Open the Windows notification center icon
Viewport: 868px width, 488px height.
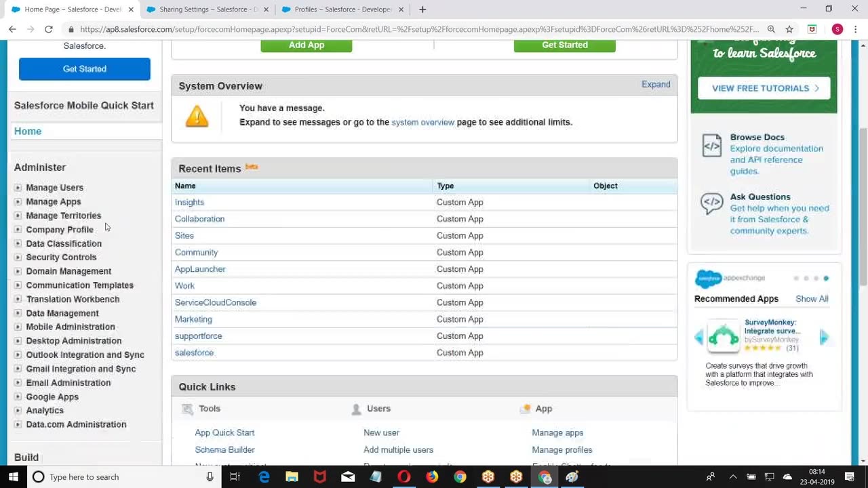tap(850, 477)
